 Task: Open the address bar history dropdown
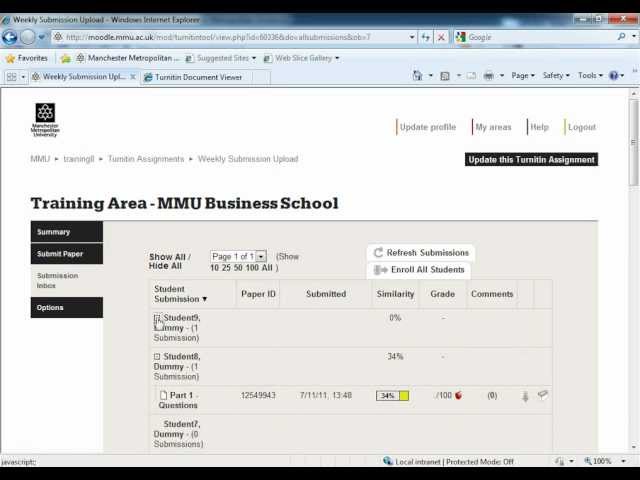(412, 37)
